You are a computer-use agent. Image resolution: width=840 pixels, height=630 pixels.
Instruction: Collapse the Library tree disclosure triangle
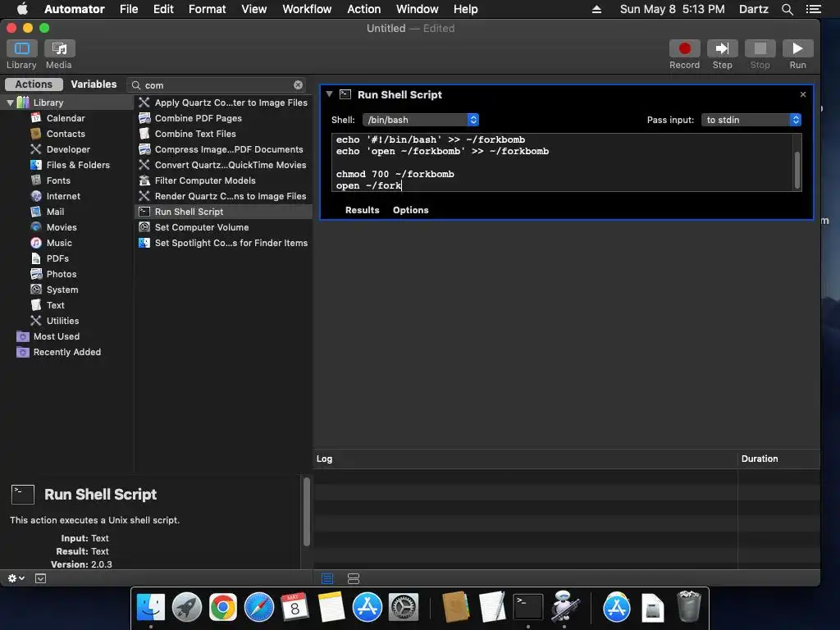10,103
